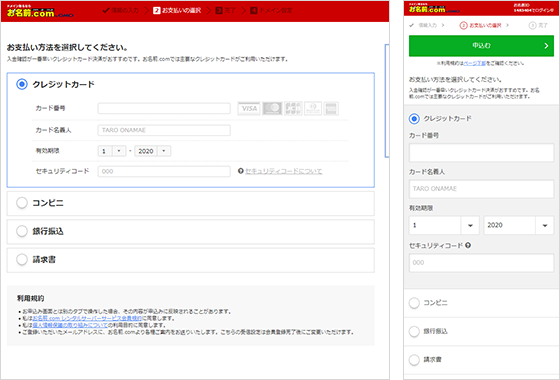Select コンビニ radio in mobile view

[x=414, y=303]
